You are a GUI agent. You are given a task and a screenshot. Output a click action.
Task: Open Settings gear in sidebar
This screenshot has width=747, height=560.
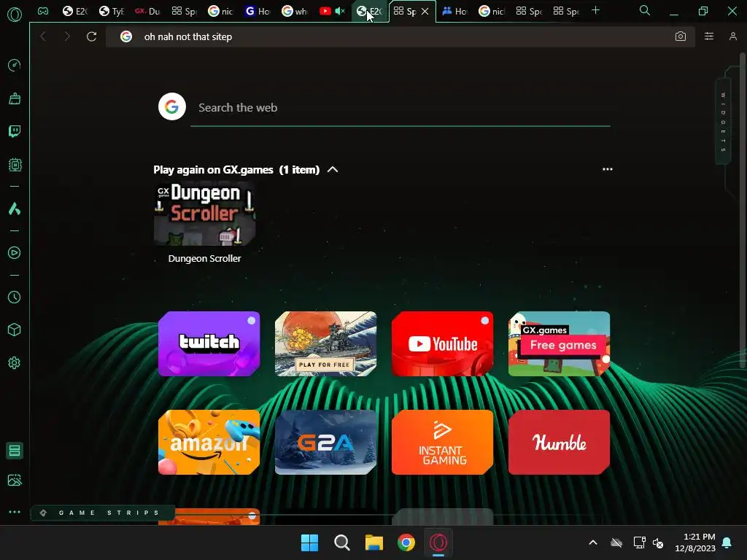15,363
